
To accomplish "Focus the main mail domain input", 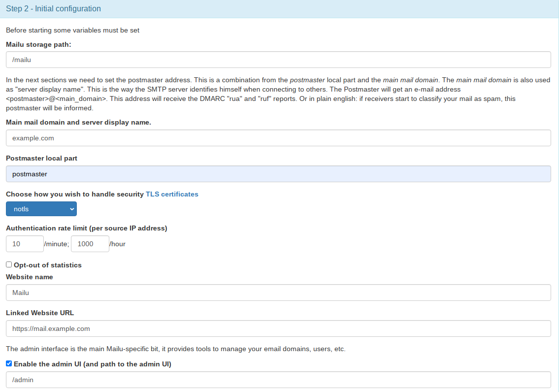I will 278,138.
